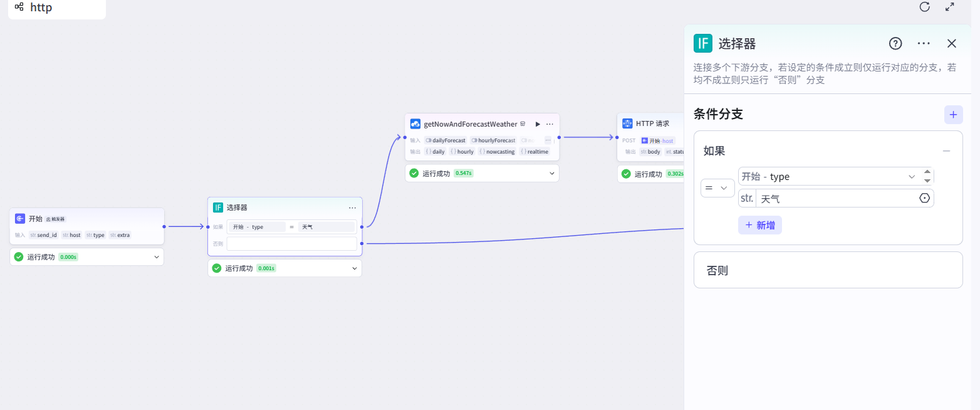This screenshot has height=410, width=980.
Task: Open more options in 选择器 panel header
Action: click(x=924, y=43)
